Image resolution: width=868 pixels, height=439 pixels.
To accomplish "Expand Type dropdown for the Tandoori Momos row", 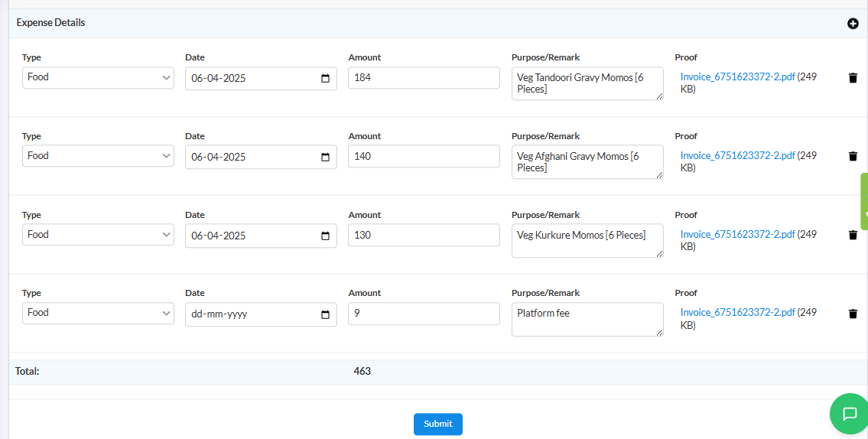I will pos(98,77).
